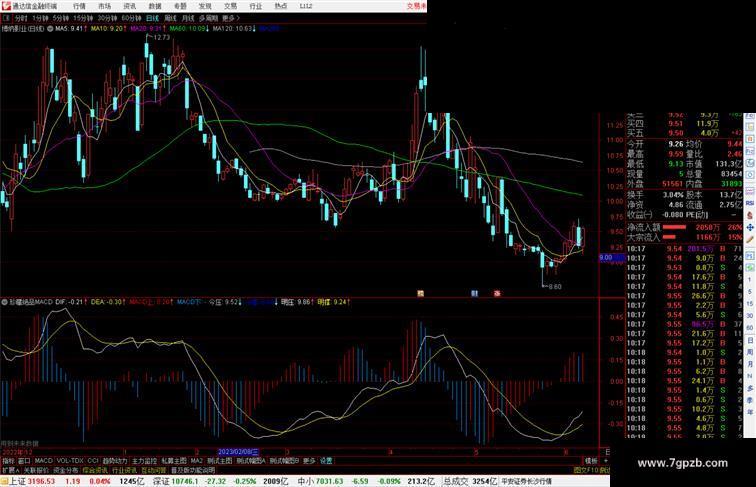Select the 季 quarter period in right toolbar

click(750, 400)
